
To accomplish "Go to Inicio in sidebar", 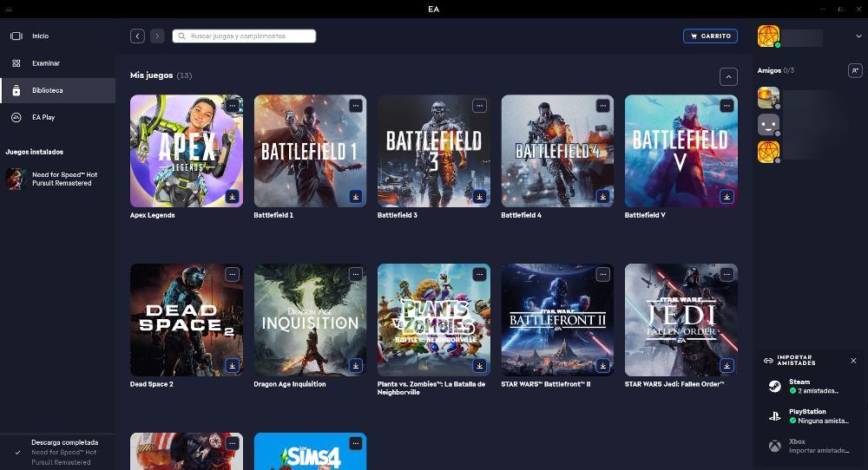I will point(57,36).
